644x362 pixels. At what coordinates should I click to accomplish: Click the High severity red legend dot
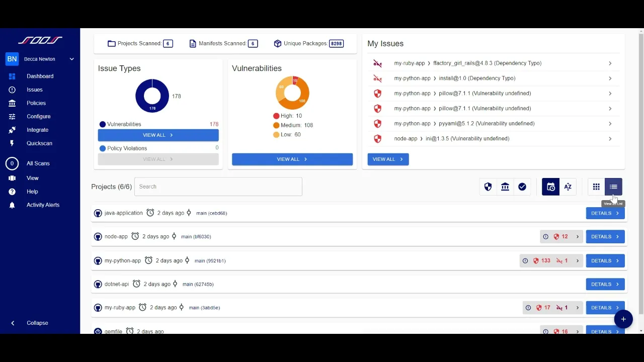[x=276, y=116]
